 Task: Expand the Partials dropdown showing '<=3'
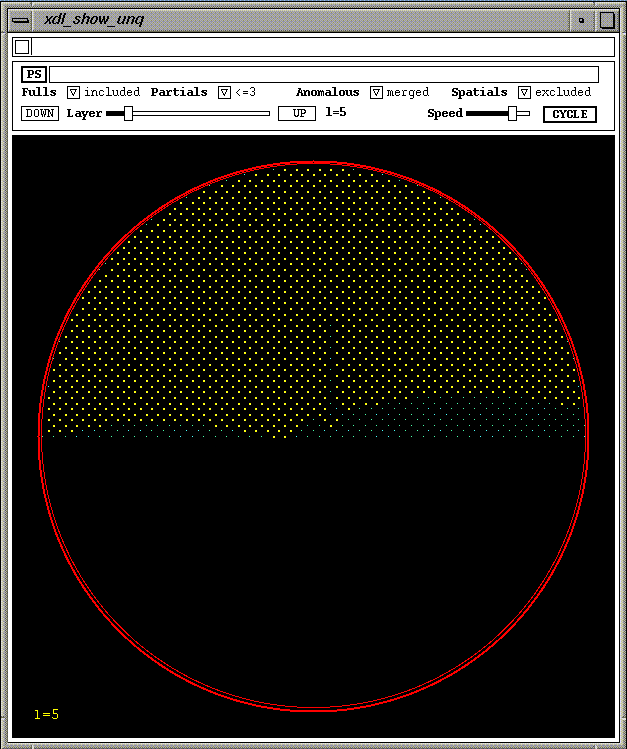224,92
